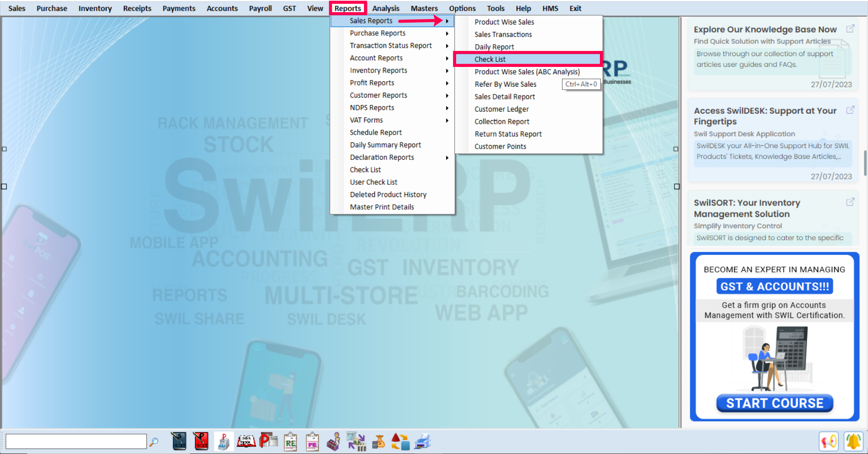The height and width of the screenshot is (454, 868).
Task: Open the blue S Invoice toolbar icon
Action: [179, 441]
